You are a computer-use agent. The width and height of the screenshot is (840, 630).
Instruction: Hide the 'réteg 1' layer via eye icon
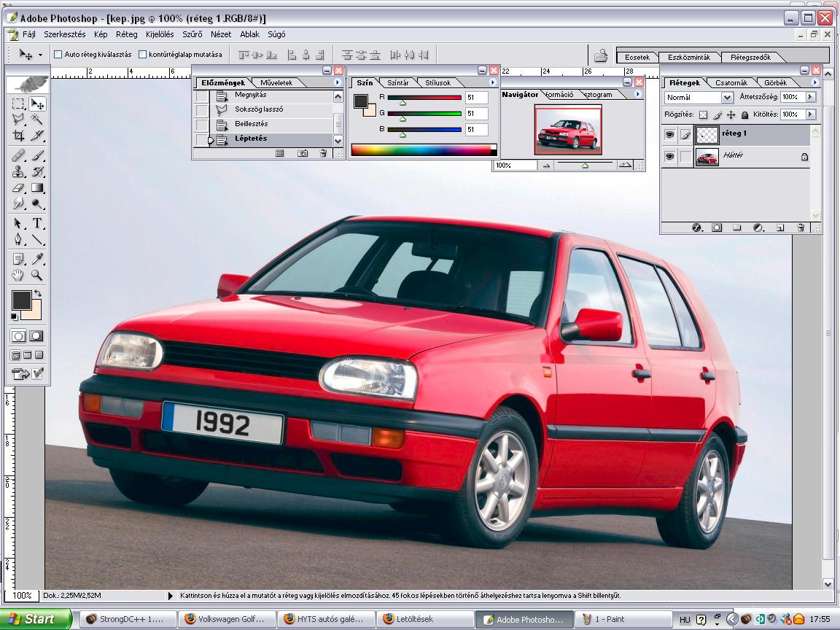click(669, 134)
